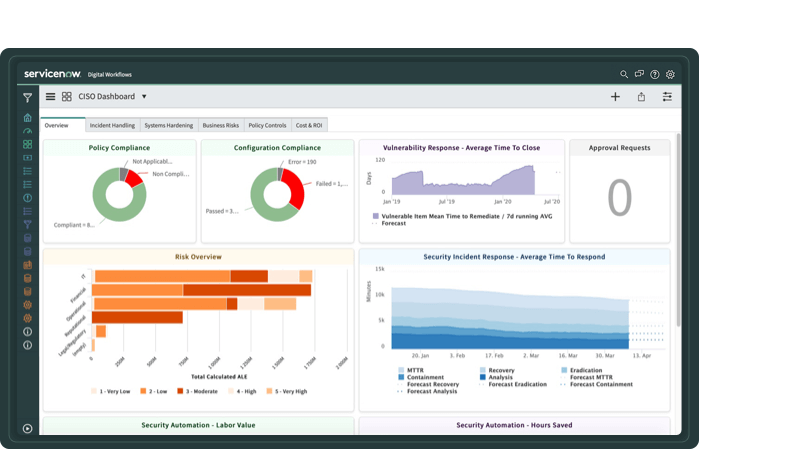This screenshot has width=800, height=450.
Task: Toggle the '3 - Moderate' legend series
Action: point(200,391)
